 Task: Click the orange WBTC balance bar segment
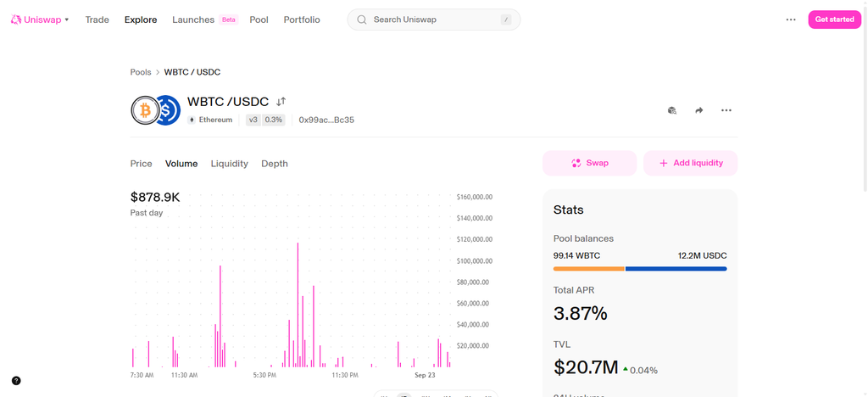pos(589,269)
